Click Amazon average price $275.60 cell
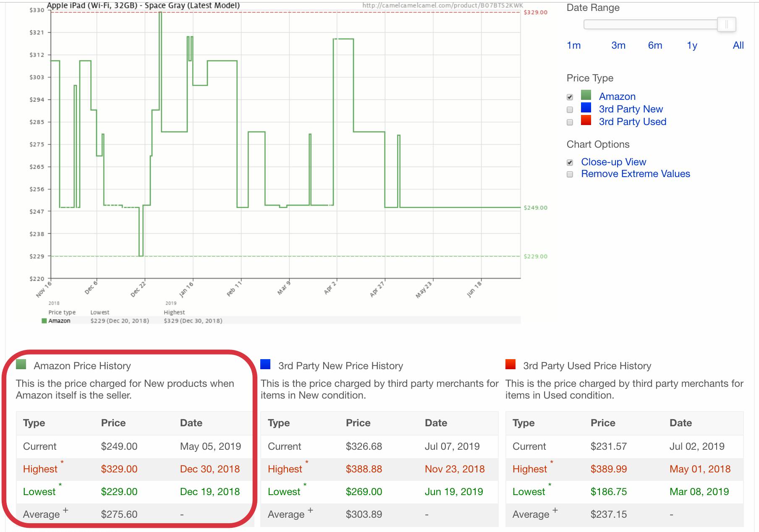759x532 pixels. 119,514
